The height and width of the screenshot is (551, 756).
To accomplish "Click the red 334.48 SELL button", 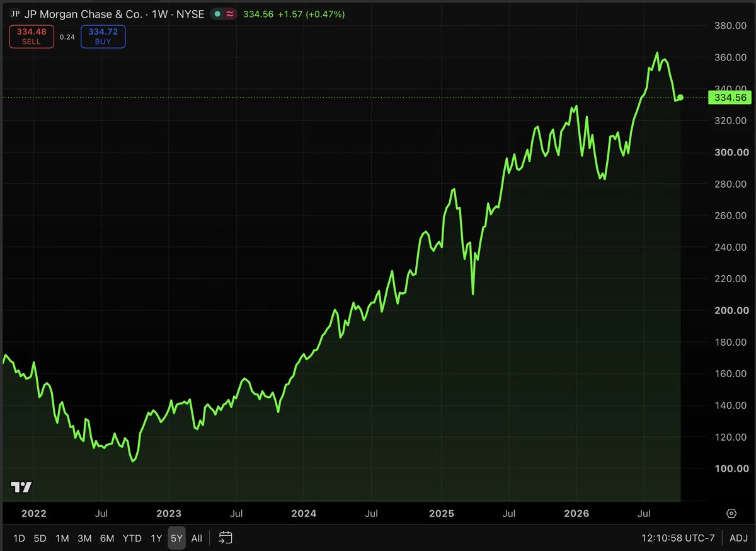I will [31, 37].
